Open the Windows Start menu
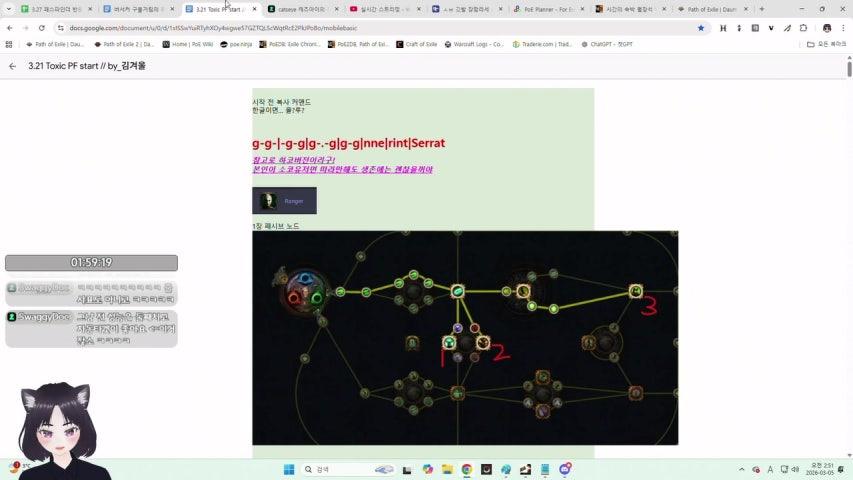The image size is (853, 480). (x=289, y=469)
